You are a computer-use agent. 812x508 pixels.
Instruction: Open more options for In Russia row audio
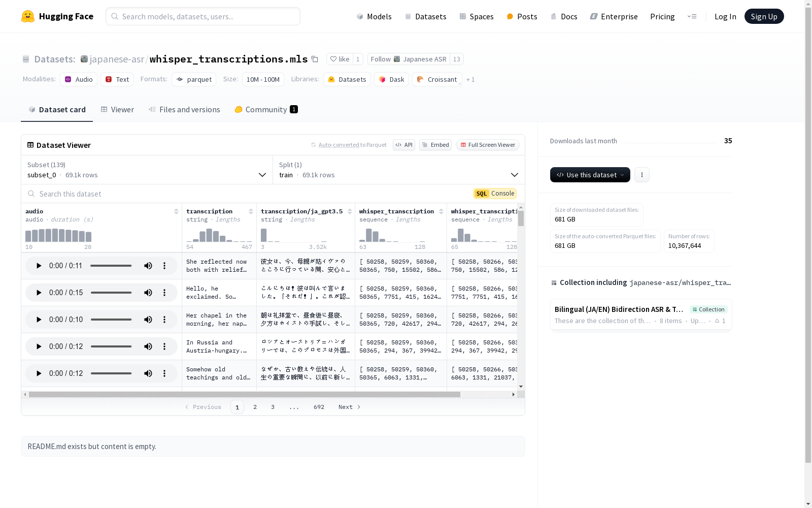click(164, 346)
